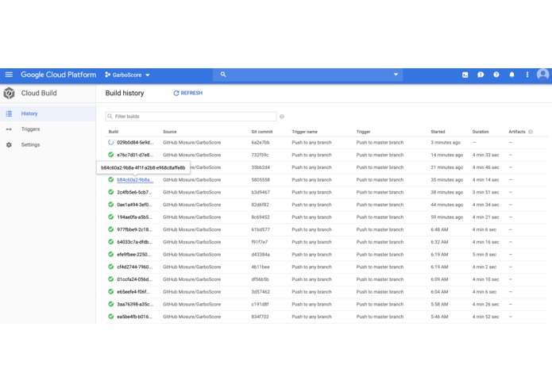Open build 2c4fb5e6-5cb7
Screen dimensions: 552x392
coord(134,192)
